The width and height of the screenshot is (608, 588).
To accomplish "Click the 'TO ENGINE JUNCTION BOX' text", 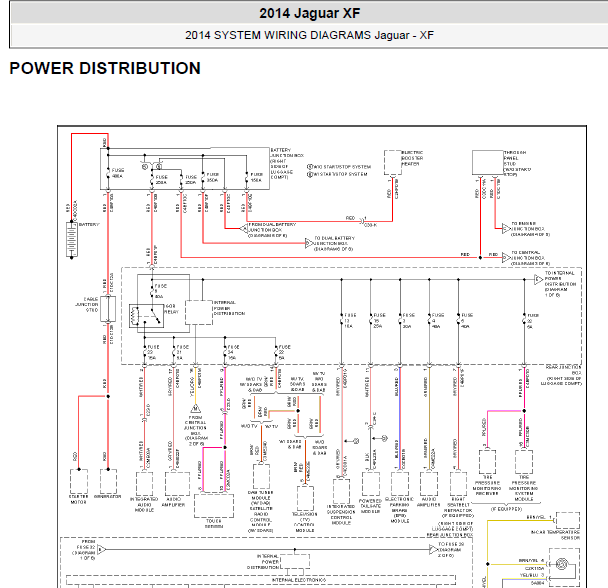I will point(527,226).
